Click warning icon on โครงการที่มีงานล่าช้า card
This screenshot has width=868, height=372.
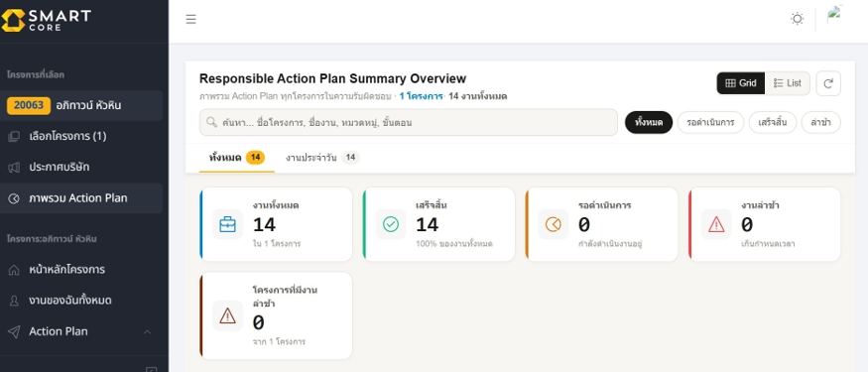(x=227, y=315)
